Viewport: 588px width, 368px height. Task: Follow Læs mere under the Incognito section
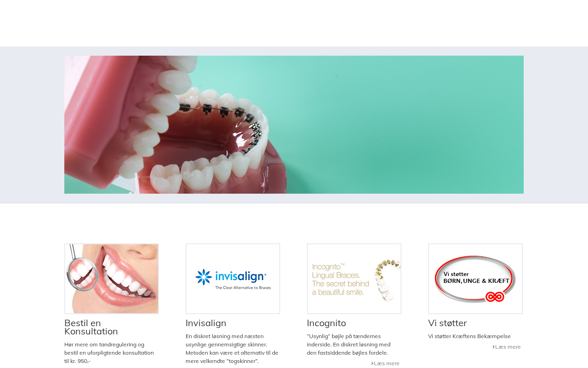[x=386, y=363]
